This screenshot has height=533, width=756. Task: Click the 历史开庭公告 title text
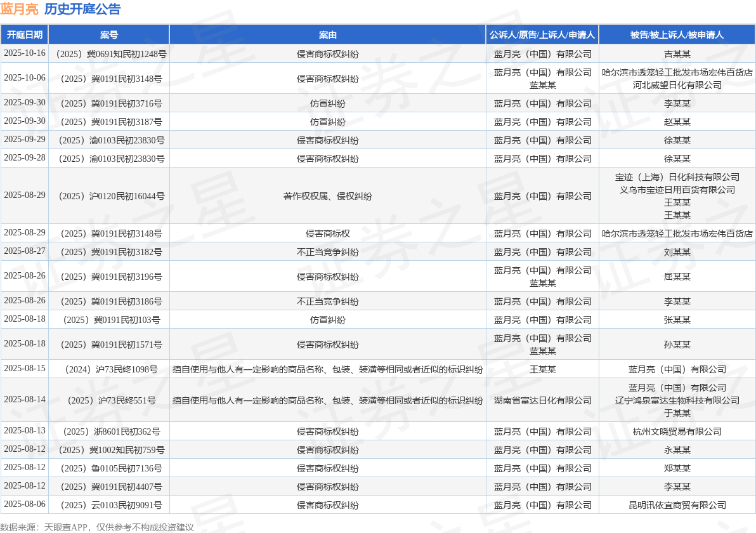(x=82, y=9)
